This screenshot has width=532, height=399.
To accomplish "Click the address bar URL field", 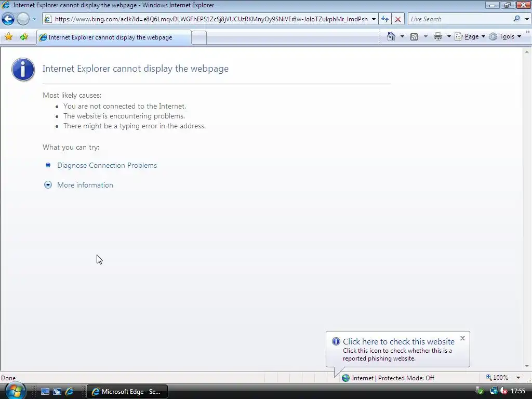I will pos(211,19).
